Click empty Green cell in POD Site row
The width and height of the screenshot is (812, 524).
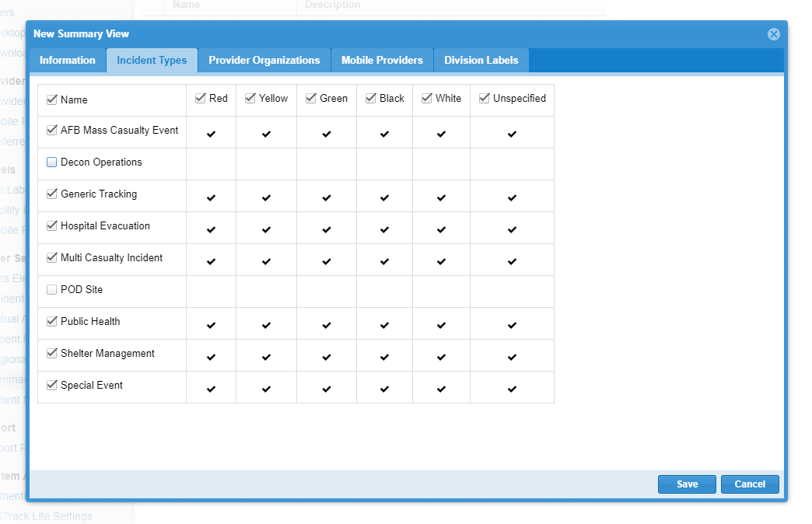[326, 292]
